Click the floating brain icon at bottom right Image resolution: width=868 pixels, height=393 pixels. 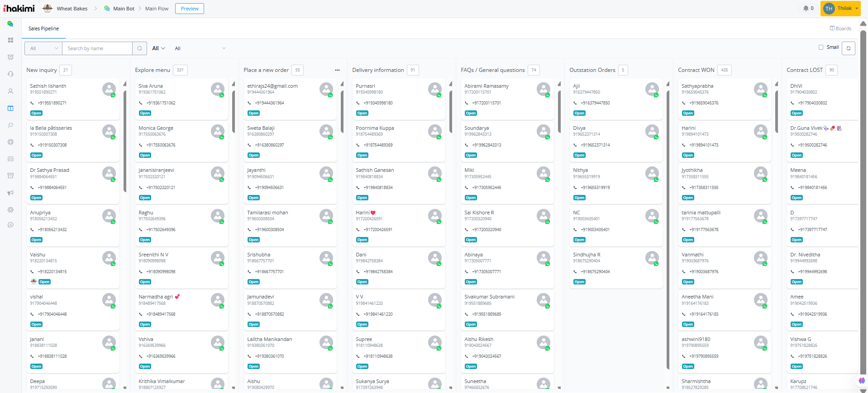pos(862,381)
